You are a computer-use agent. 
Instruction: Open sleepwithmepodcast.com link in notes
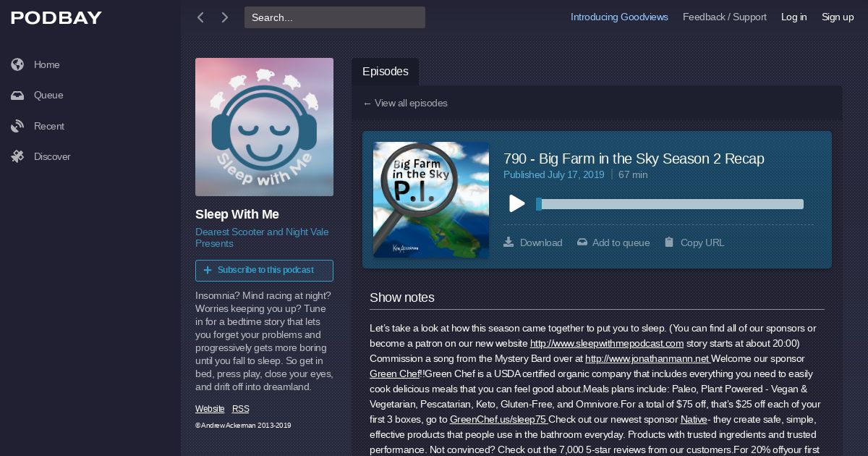[x=607, y=343]
